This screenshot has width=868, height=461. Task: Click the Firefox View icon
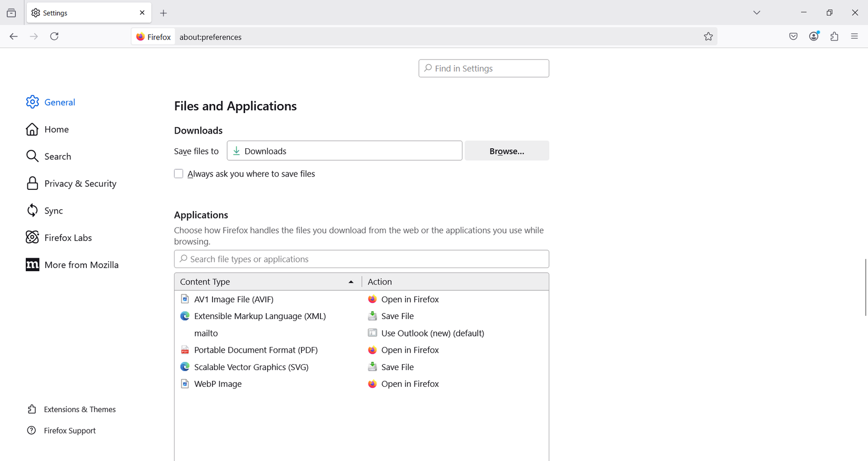coord(11,13)
